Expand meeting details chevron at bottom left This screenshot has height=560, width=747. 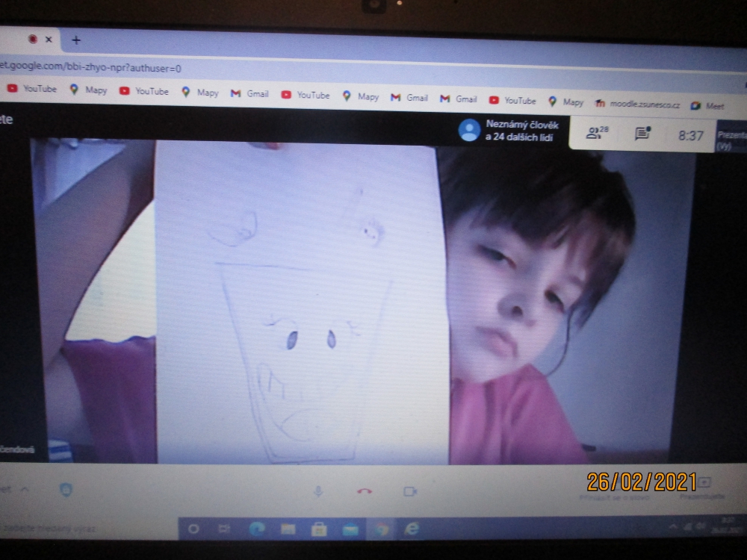(25, 489)
